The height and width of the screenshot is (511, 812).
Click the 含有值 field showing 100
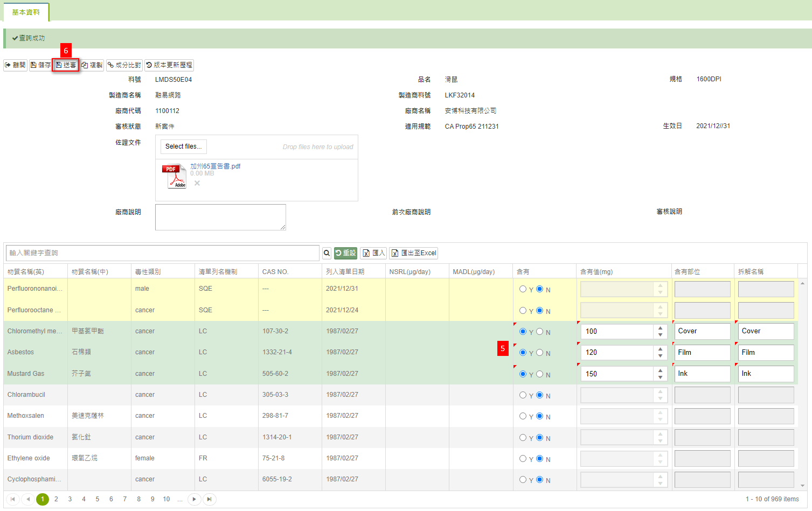pos(617,332)
